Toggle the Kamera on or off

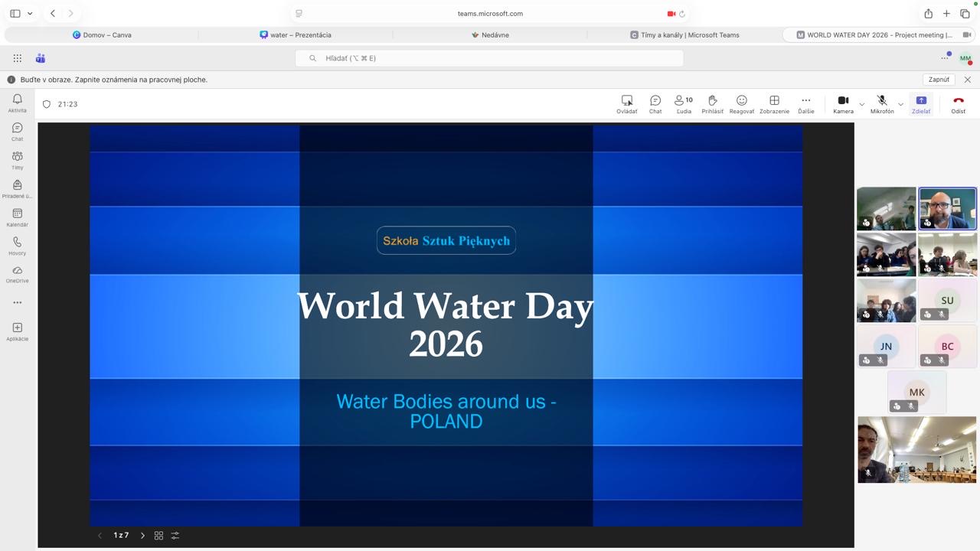(843, 104)
